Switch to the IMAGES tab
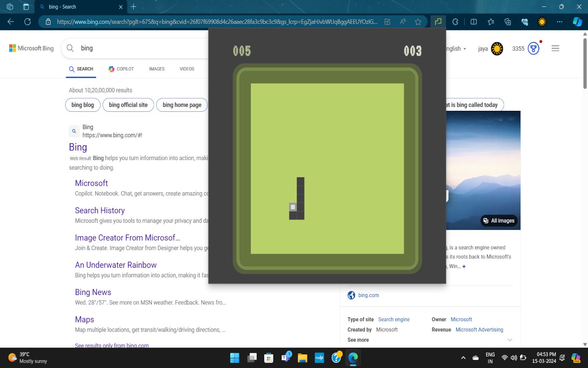The height and width of the screenshot is (368, 588). 157,69
